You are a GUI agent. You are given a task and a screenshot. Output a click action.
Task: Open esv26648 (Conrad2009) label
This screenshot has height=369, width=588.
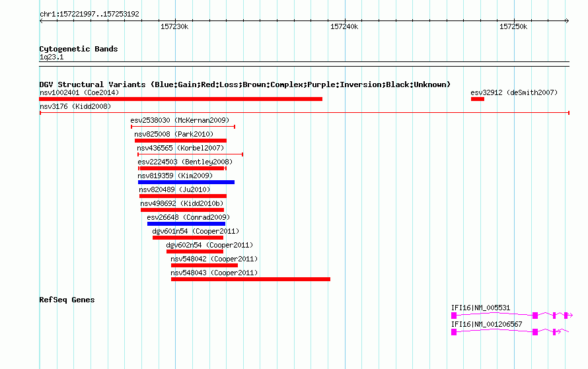tap(188, 217)
